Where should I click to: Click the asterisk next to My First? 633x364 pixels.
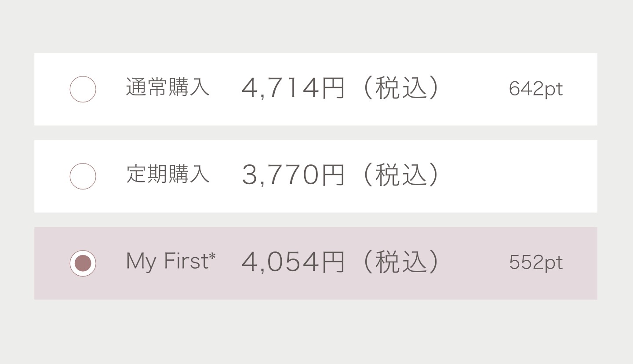point(211,256)
